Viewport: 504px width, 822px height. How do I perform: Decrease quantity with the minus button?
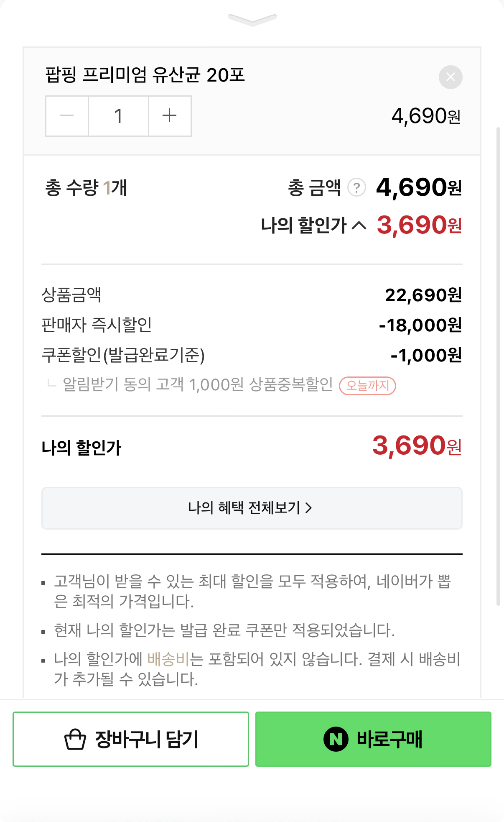[x=67, y=116]
